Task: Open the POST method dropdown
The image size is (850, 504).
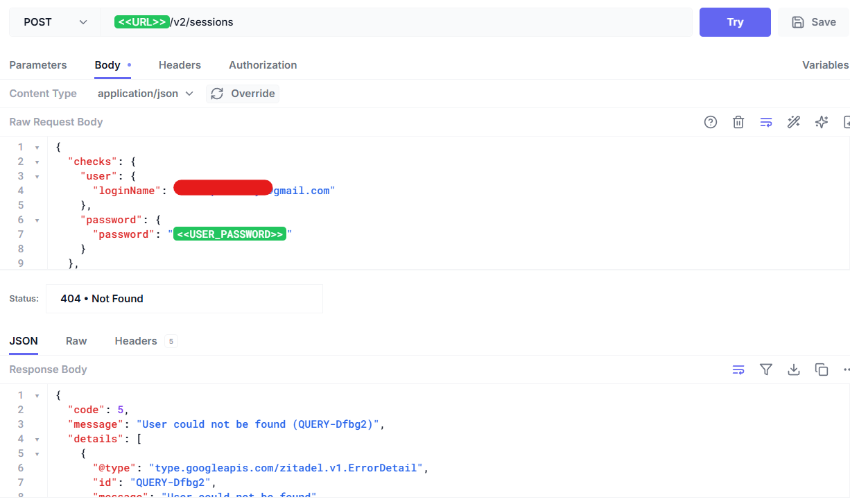Action: tap(54, 22)
